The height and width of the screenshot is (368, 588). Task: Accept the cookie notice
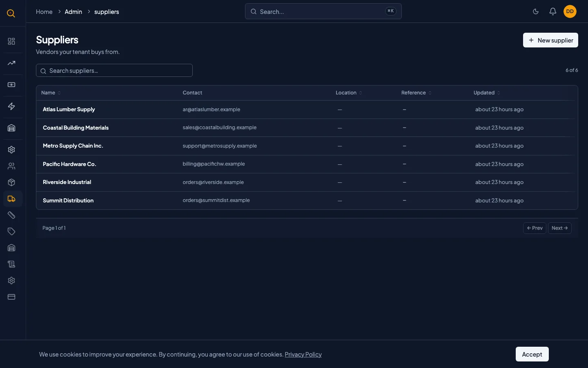point(532,354)
